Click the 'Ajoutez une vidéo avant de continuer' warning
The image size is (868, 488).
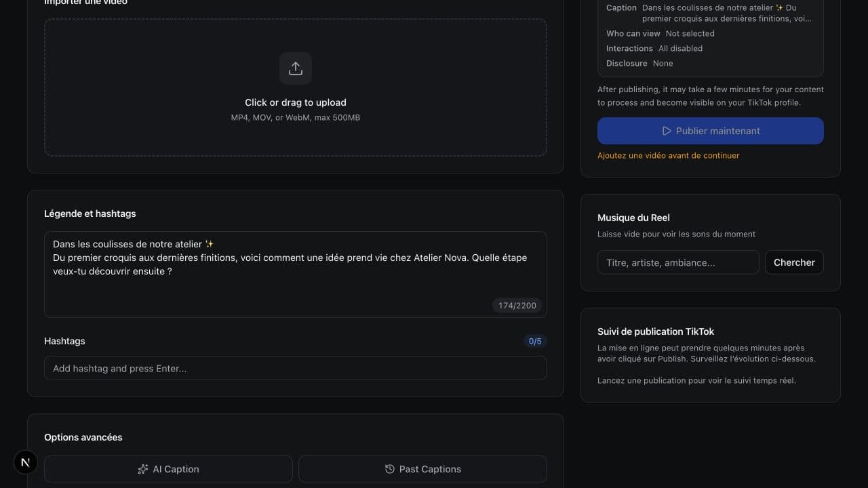pyautogui.click(x=668, y=155)
